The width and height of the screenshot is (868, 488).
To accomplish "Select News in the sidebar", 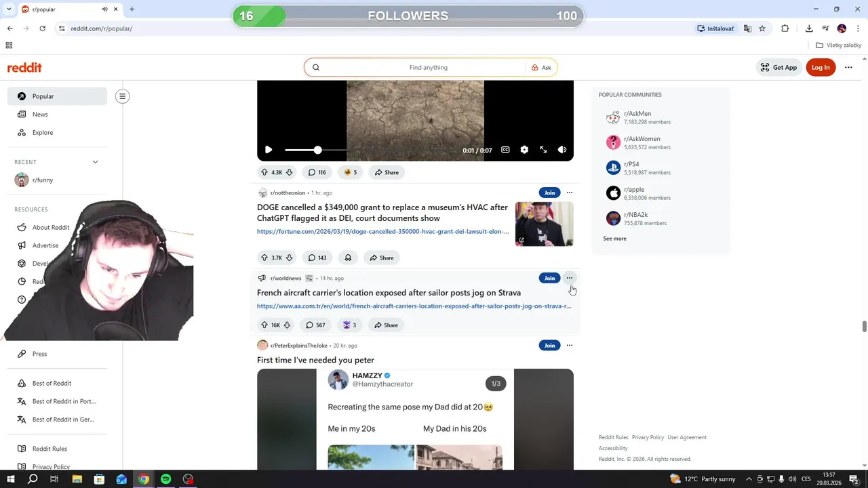I will (57, 115).
